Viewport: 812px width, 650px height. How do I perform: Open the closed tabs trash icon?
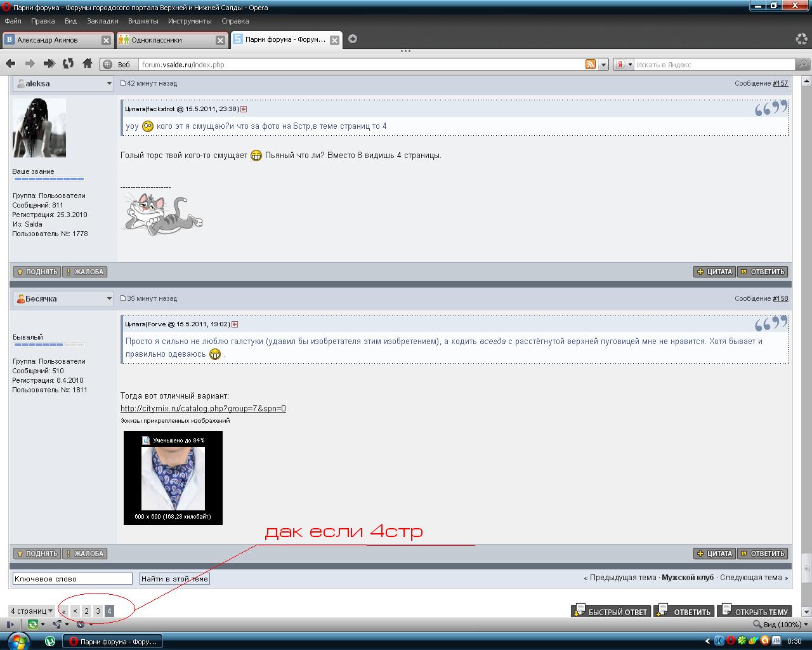click(x=801, y=39)
